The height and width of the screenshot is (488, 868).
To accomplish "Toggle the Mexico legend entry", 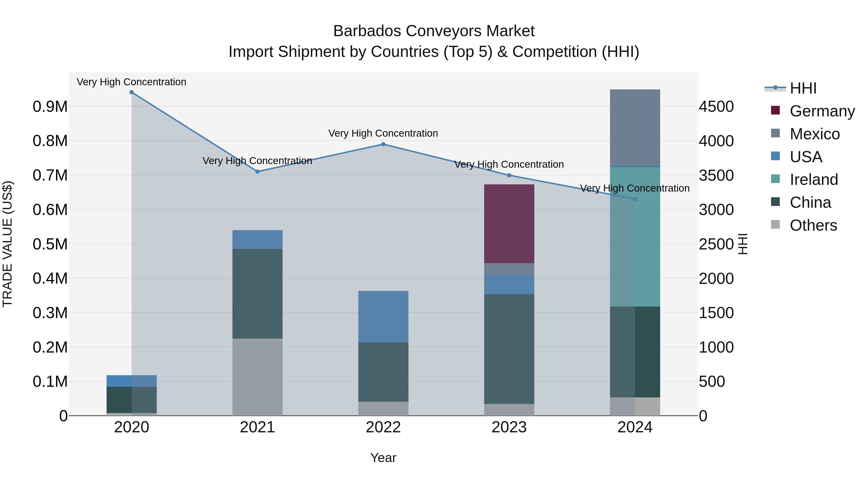I will (805, 134).
